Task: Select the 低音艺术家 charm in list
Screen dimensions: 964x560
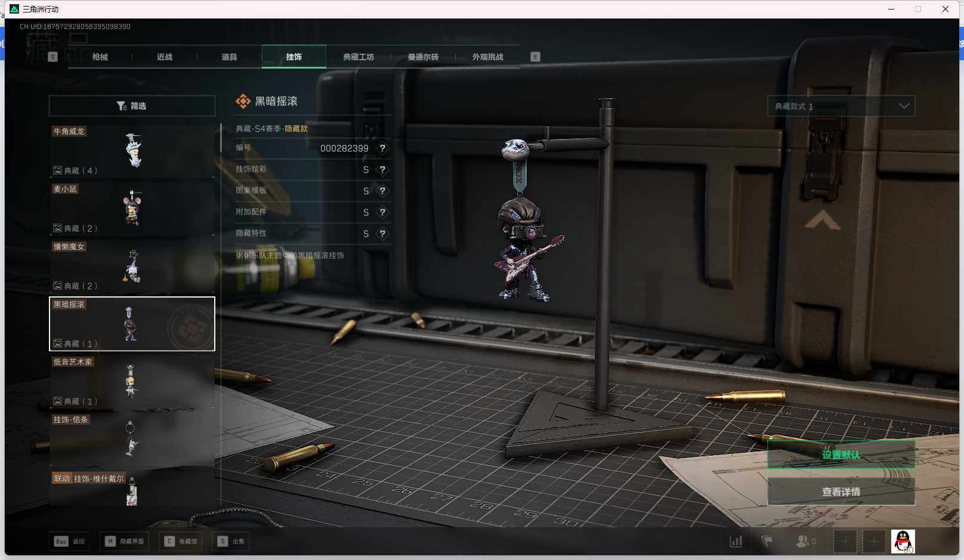Action: tap(132, 382)
